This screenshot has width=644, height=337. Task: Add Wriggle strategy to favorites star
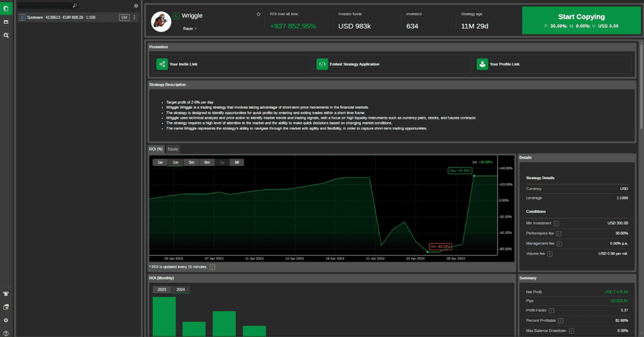[258, 14]
